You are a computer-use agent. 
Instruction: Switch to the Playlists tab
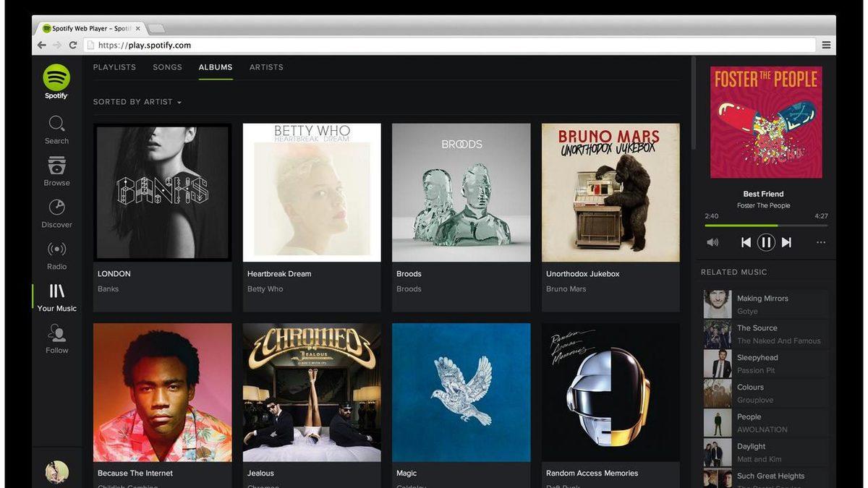[114, 67]
